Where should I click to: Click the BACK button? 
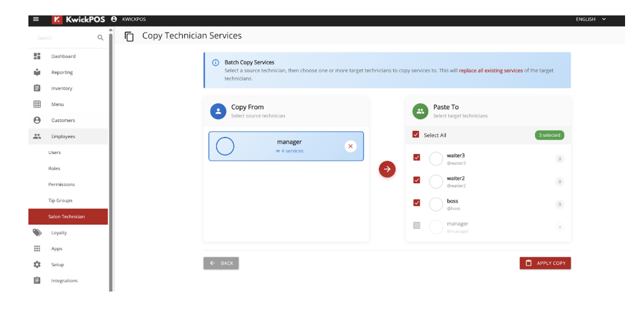221,263
